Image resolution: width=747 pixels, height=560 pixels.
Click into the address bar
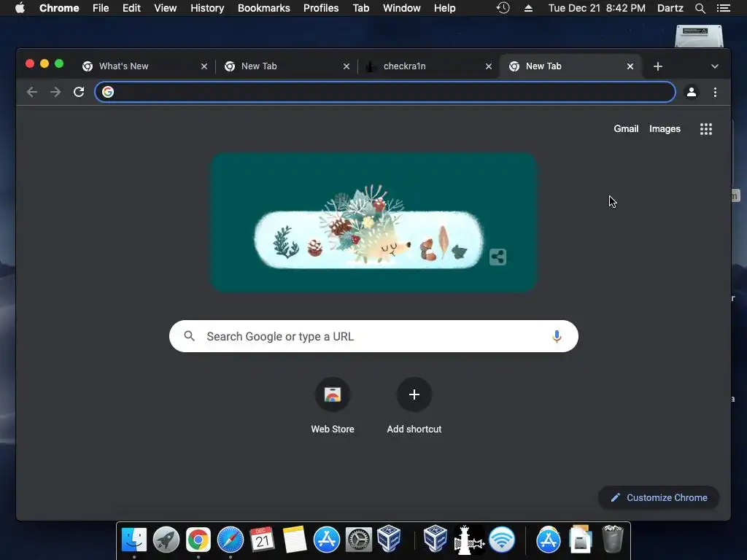385,92
